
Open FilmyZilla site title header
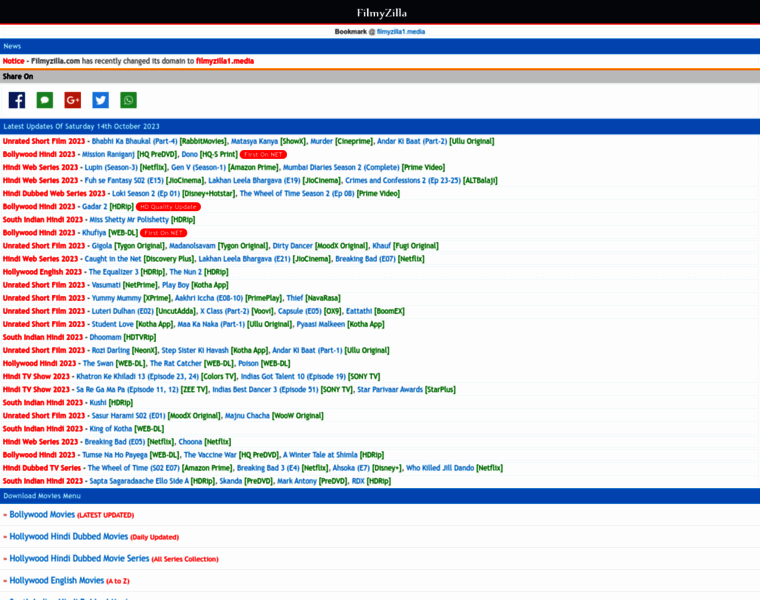381,13
